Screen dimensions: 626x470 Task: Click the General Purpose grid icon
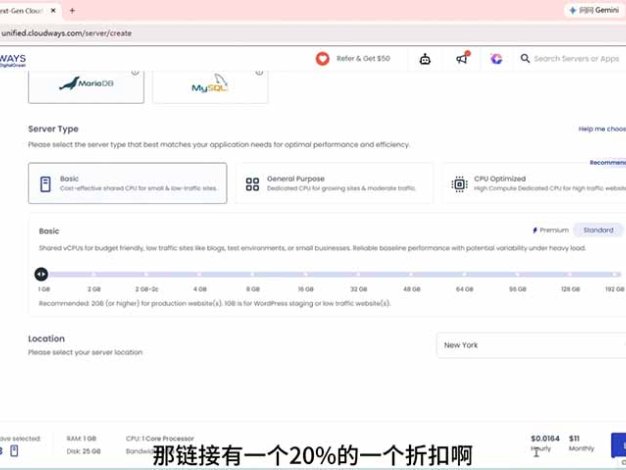(x=252, y=184)
